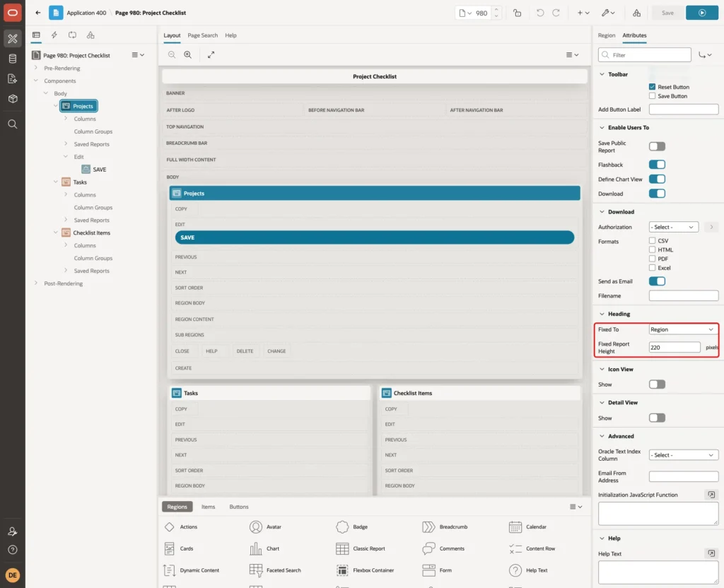Toggle the Save Public Report switch

click(657, 146)
